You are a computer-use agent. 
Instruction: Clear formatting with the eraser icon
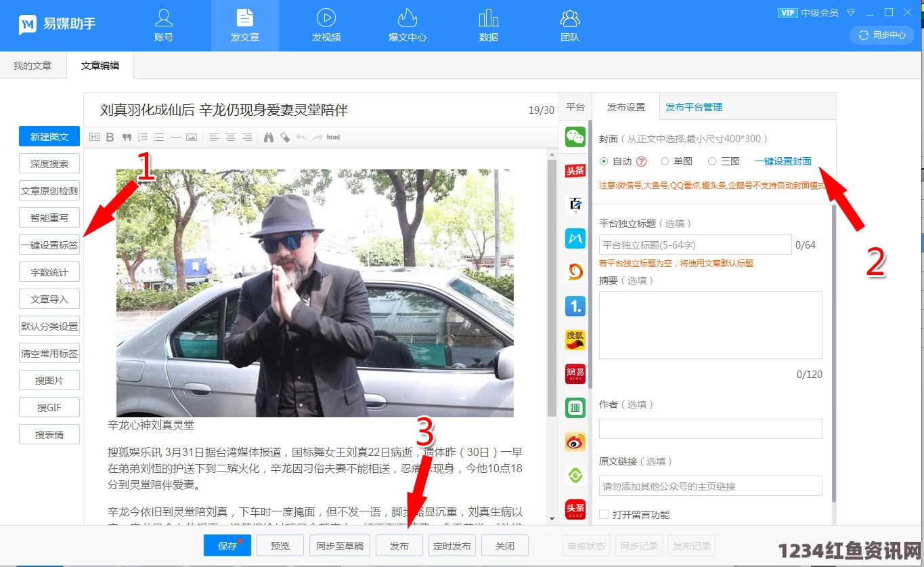click(285, 137)
